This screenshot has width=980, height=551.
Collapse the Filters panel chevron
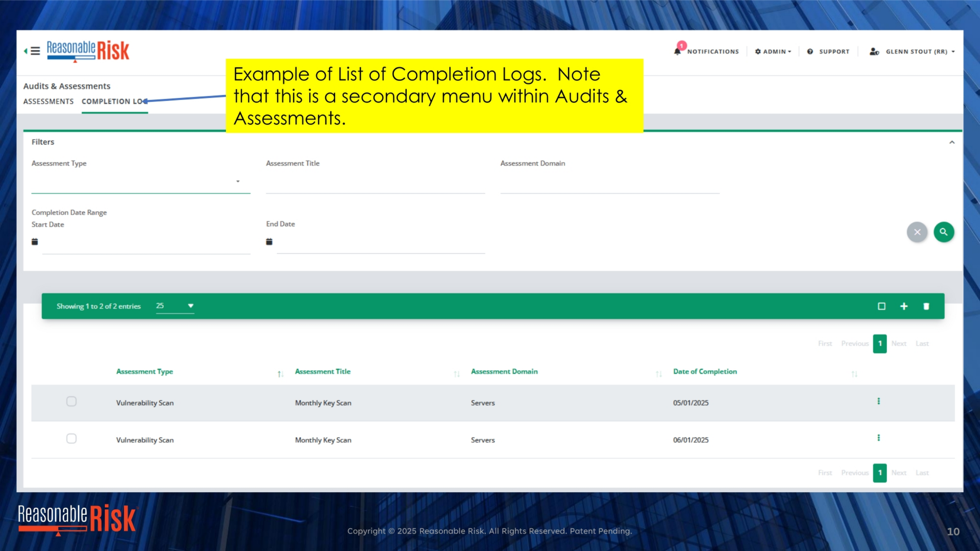952,142
